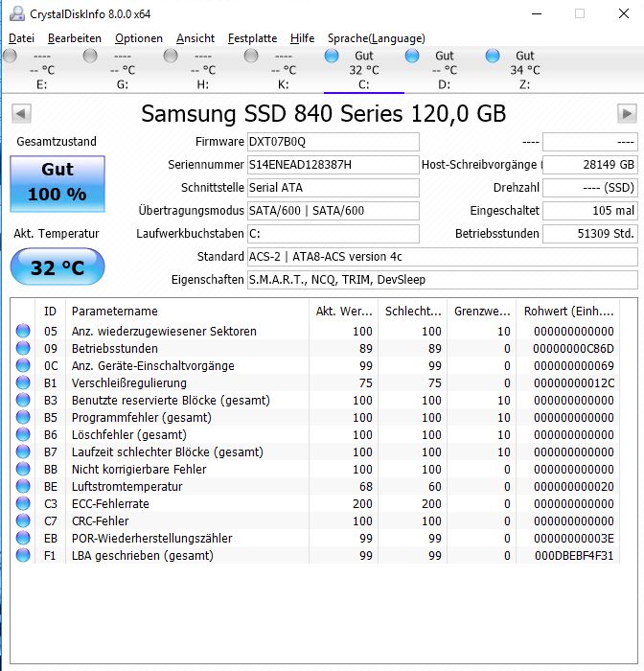Select row Nicht korrigierbare Fehler
Image resolution: width=644 pixels, height=671 pixels.
click(x=315, y=469)
